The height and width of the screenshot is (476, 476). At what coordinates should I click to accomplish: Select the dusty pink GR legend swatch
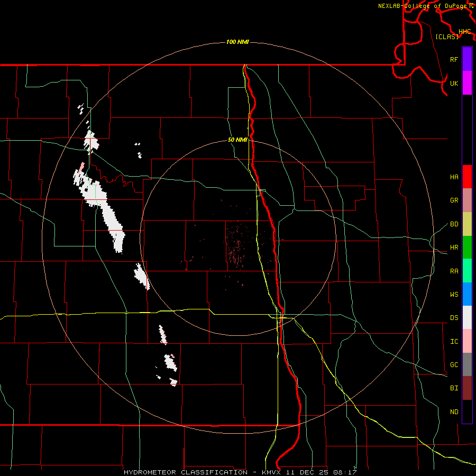pos(467,200)
